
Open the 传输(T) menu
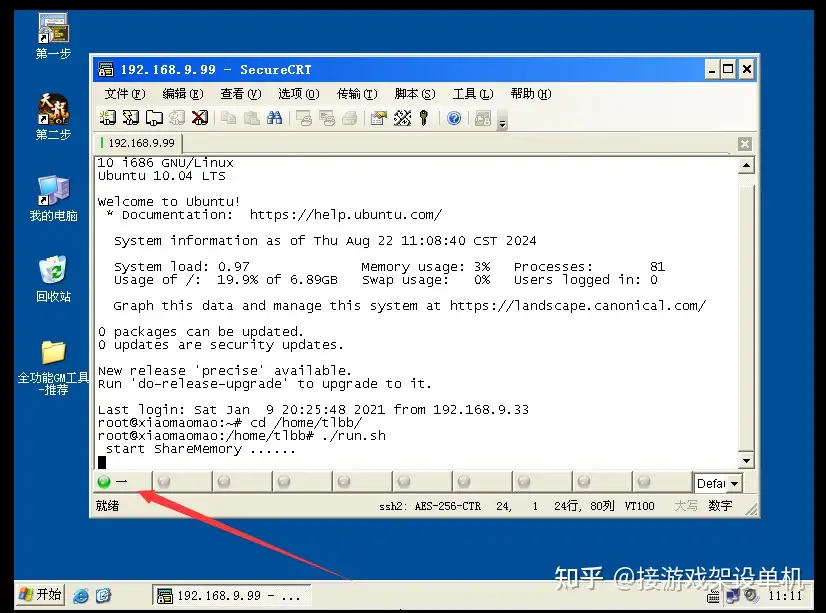357,94
